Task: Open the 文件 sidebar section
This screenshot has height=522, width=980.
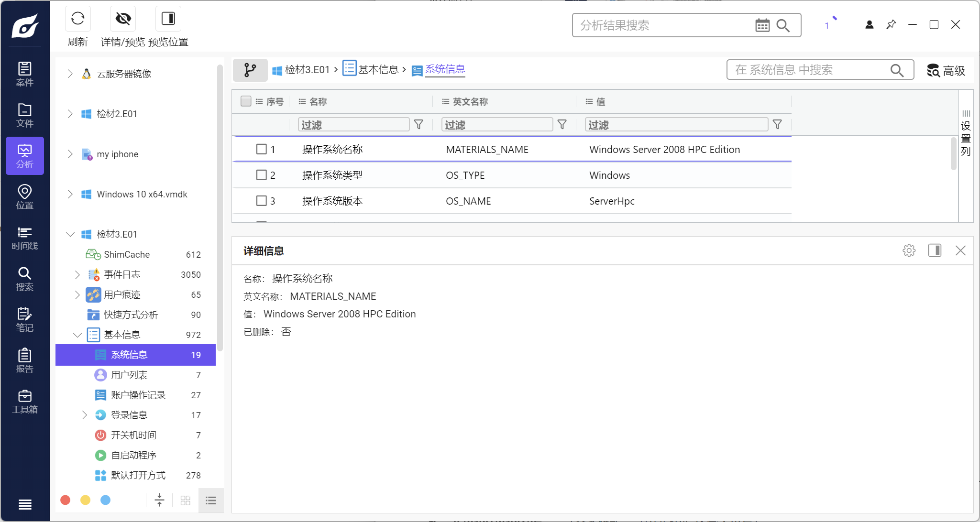Action: [25, 115]
